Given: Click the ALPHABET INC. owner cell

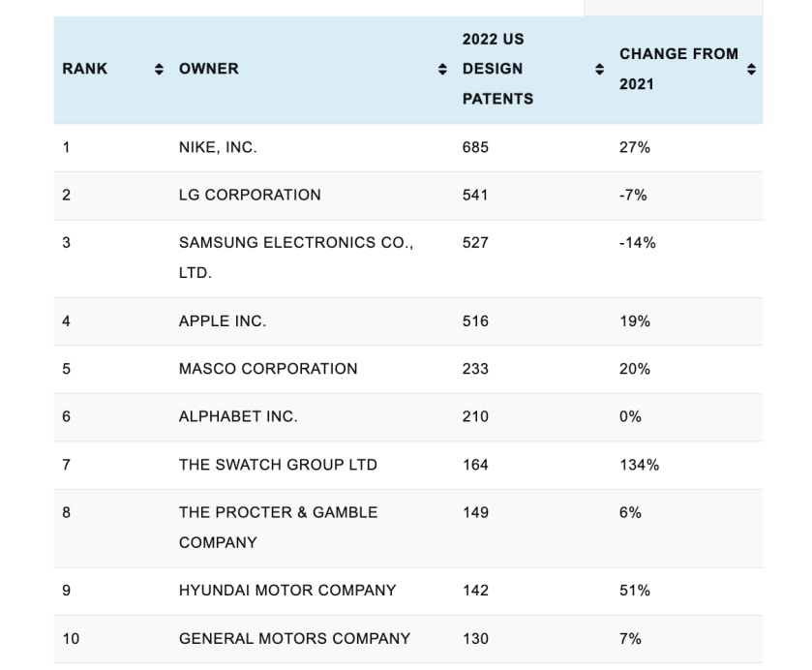Looking at the screenshot, I should tap(238, 416).
